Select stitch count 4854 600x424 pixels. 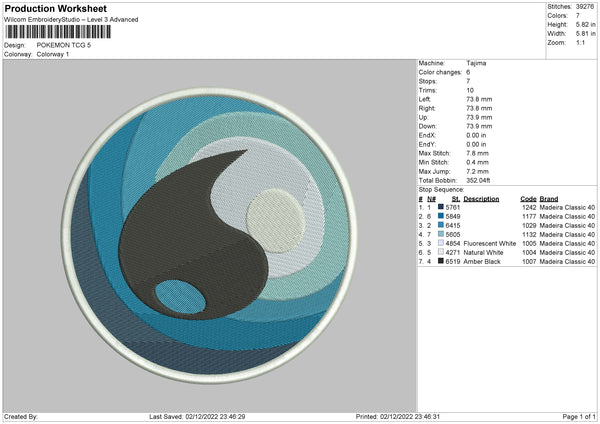coord(453,243)
